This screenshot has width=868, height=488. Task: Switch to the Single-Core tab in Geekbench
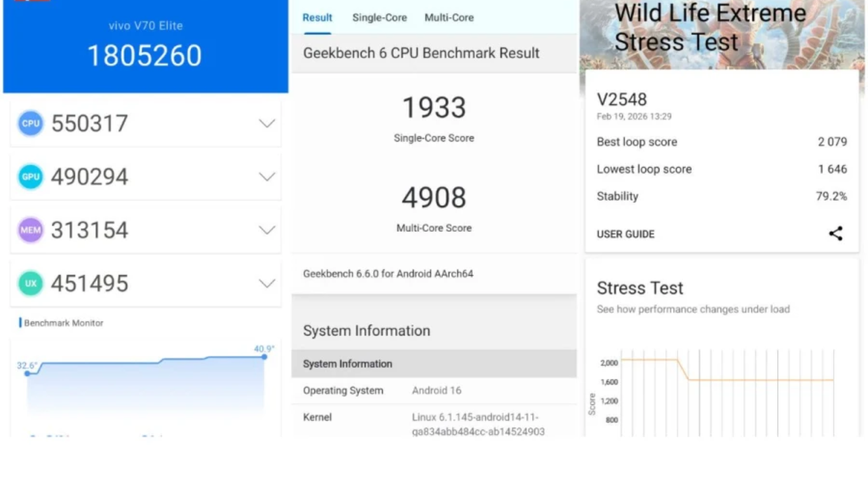tap(379, 18)
